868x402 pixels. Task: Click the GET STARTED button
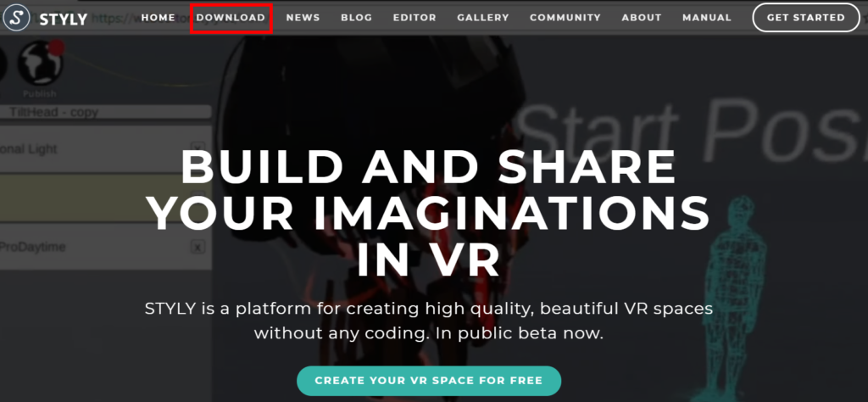806,18
